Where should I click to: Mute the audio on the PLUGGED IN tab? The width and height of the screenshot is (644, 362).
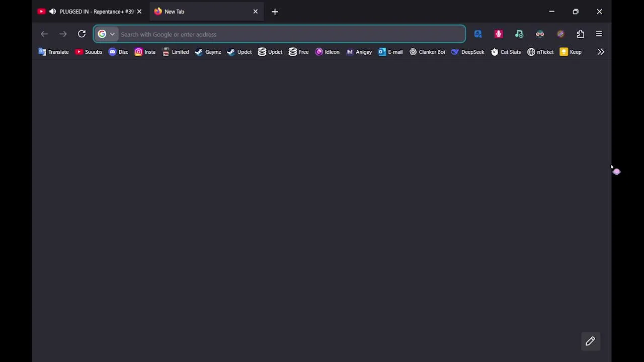(53, 12)
